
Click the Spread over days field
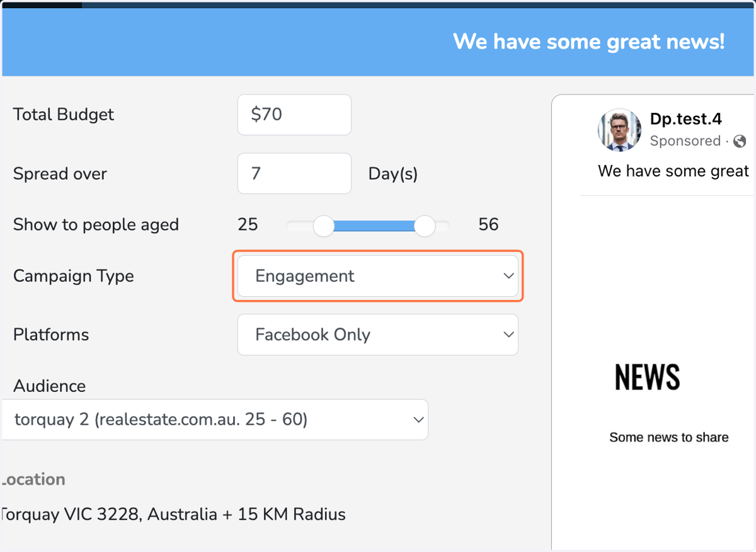pyautogui.click(x=294, y=173)
